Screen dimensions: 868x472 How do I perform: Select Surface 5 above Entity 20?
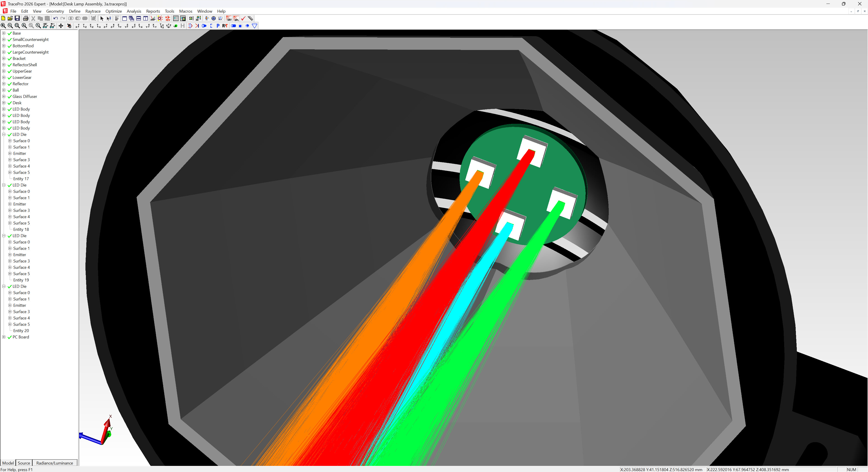click(21, 324)
